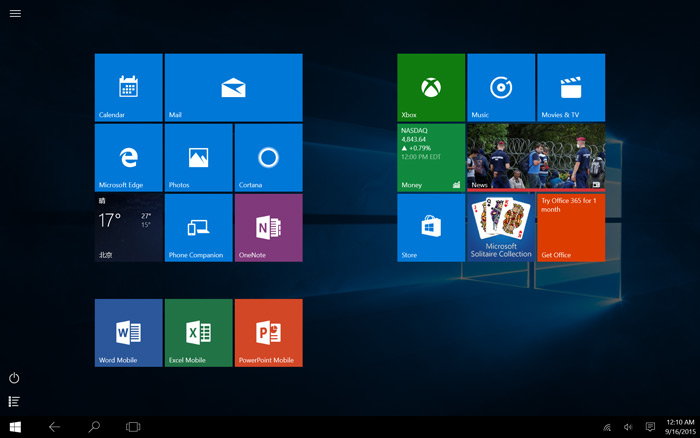Open the Store tile
This screenshot has height=438, width=700.
[x=431, y=227]
